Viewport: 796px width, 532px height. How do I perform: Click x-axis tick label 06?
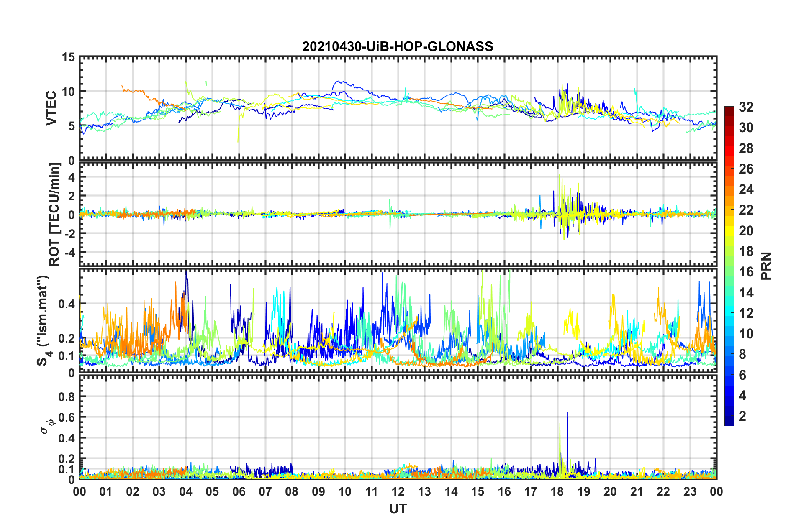(x=239, y=491)
